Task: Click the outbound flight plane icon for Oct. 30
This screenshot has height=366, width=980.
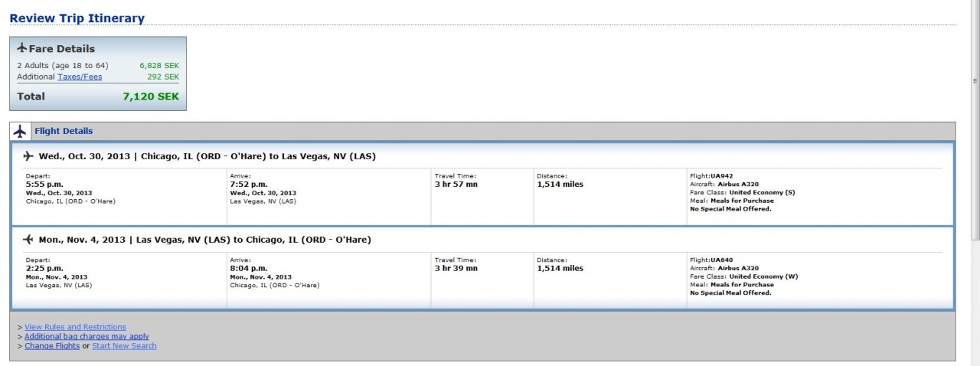Action: (x=28, y=156)
